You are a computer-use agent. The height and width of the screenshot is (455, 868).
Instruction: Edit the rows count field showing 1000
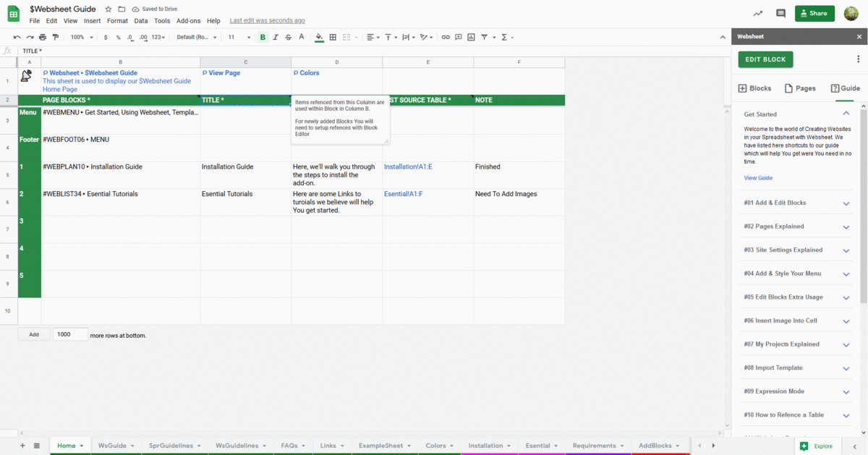(71, 335)
